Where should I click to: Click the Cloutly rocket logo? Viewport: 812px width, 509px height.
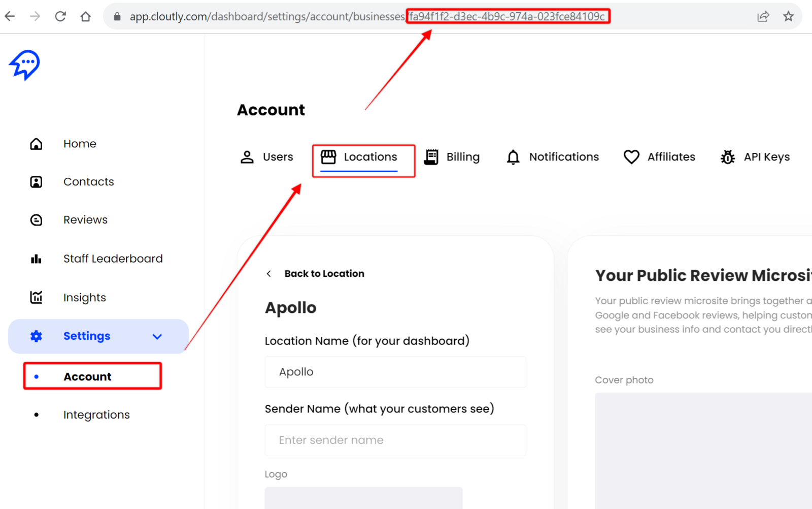point(24,65)
